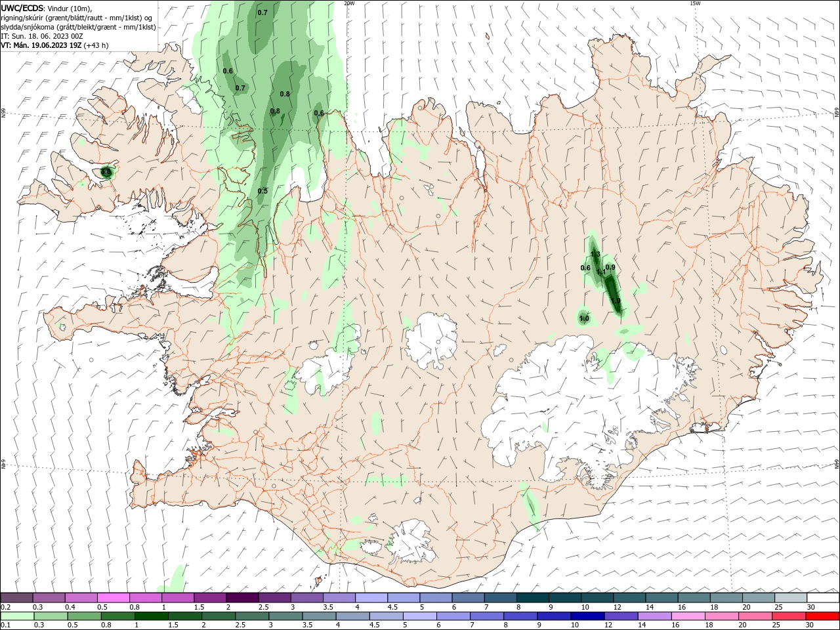Viewport: 840px width, 630px height.
Task: Click the bright red 30 swatch in rain legend
Action: (823, 616)
